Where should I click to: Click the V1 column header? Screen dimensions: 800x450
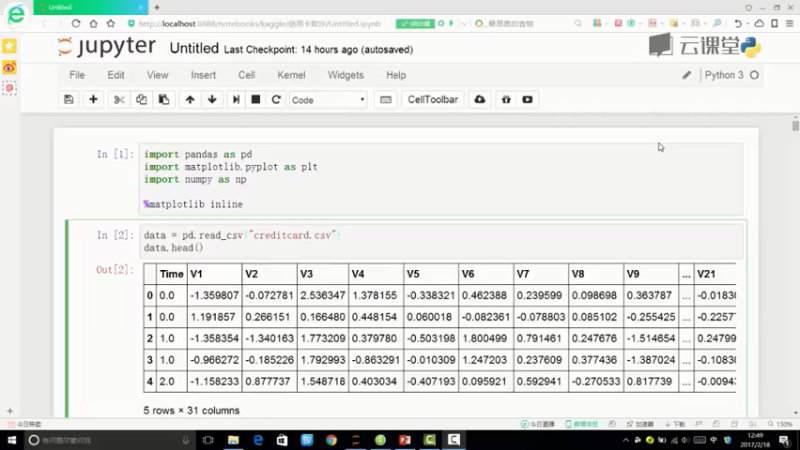click(214, 274)
